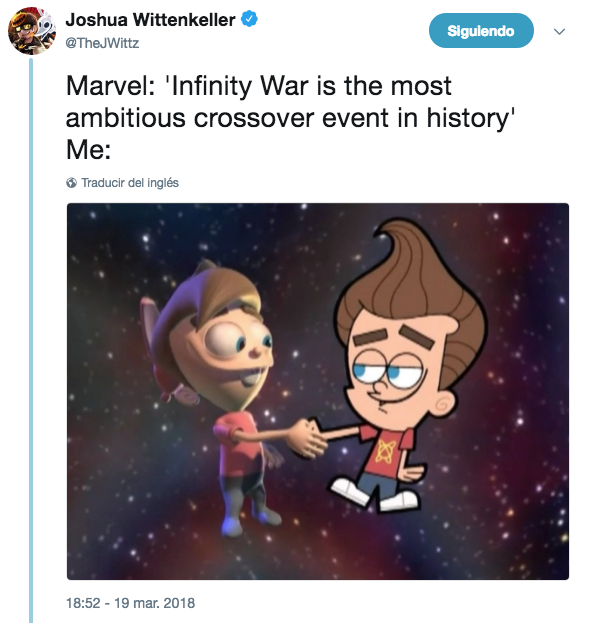Open the Joshua Wittenkeller display name
590x623 pixels.
(x=150, y=20)
